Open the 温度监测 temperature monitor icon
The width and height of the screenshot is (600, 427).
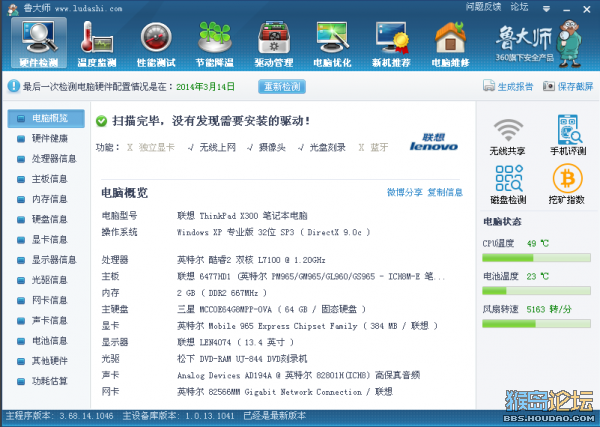[x=97, y=43]
